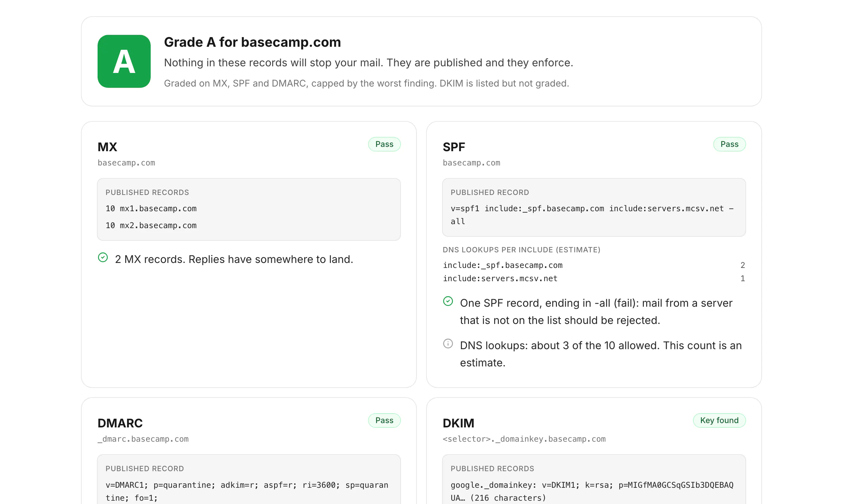Click the DKIM record 'google._domainkey: v=DKIM1' text

592,491
